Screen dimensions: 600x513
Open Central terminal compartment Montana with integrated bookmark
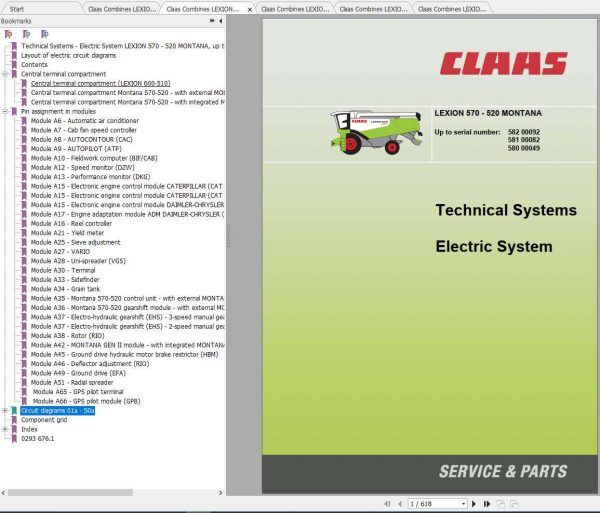tap(127, 102)
